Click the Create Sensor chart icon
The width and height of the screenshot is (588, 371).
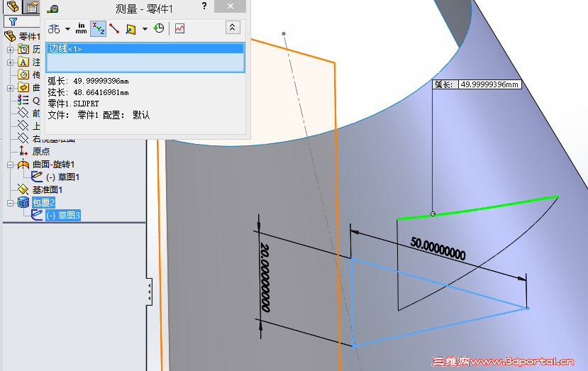point(179,28)
